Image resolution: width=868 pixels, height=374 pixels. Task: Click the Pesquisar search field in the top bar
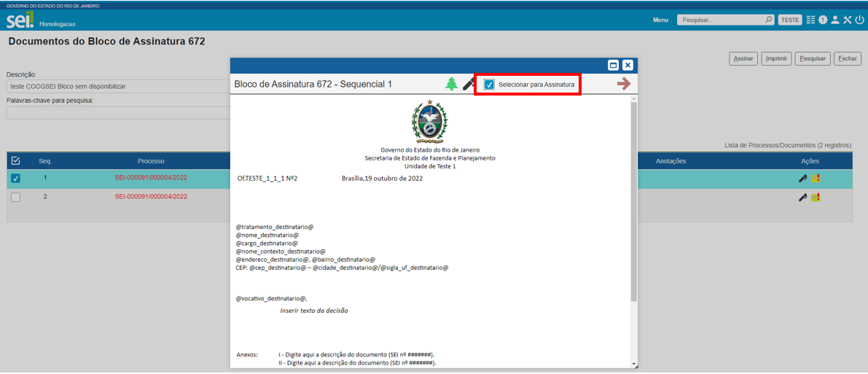720,20
